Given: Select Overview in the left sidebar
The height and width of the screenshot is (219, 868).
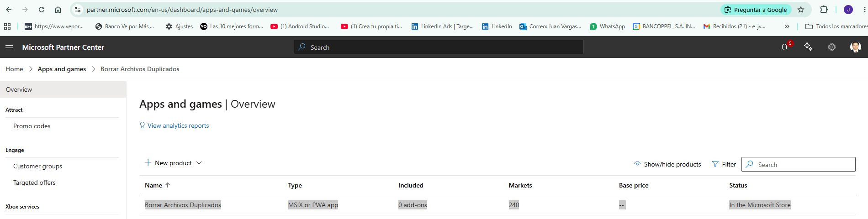Looking at the screenshot, I should coord(63,89).
